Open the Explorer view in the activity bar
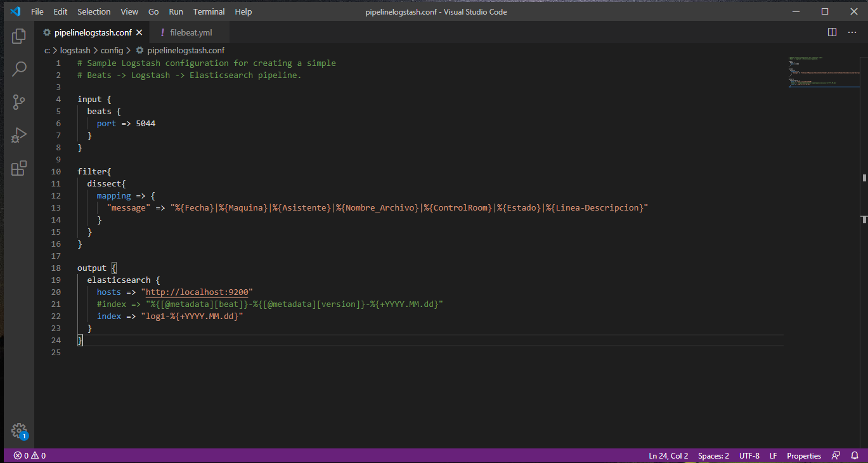Viewport: 868px width, 463px height. click(19, 36)
